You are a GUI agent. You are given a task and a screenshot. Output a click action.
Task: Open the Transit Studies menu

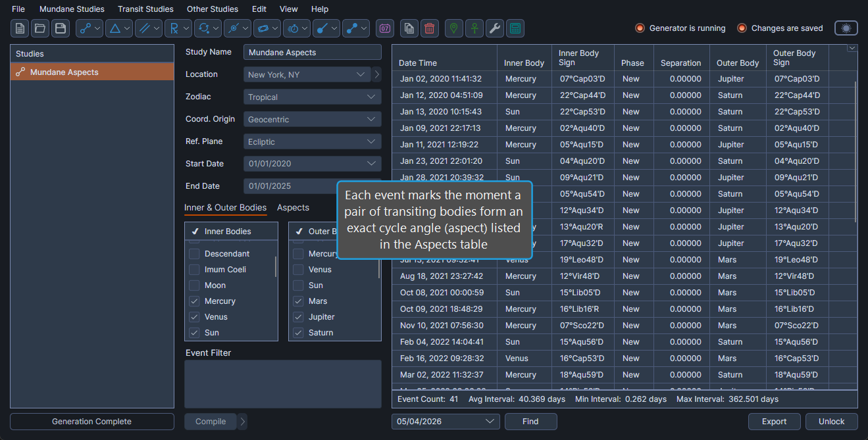[x=145, y=9]
